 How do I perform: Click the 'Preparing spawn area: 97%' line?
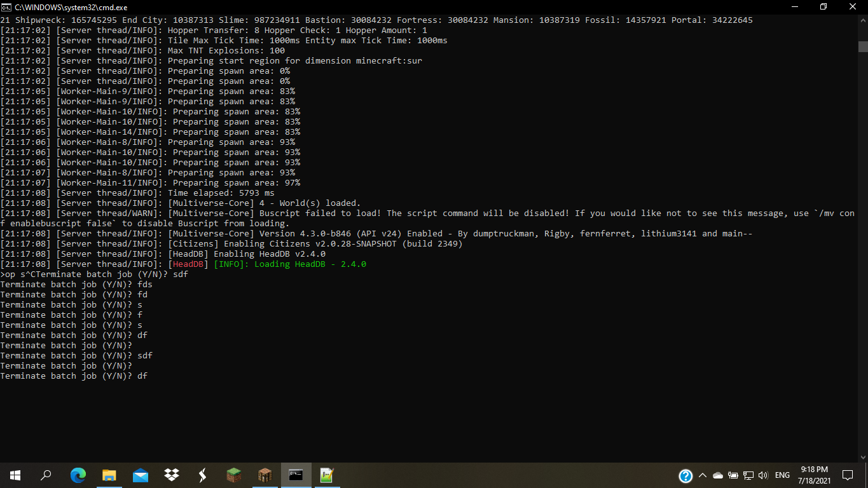click(150, 182)
